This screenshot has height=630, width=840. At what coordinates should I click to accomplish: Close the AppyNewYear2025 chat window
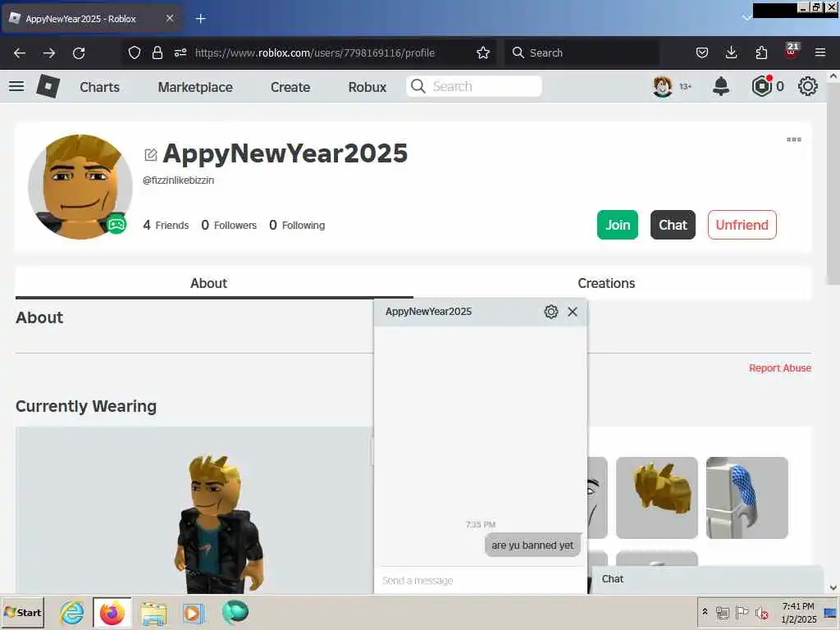pyautogui.click(x=572, y=312)
